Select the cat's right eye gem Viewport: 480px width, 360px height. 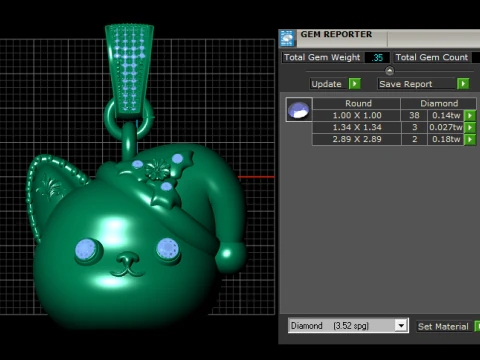(x=168, y=249)
